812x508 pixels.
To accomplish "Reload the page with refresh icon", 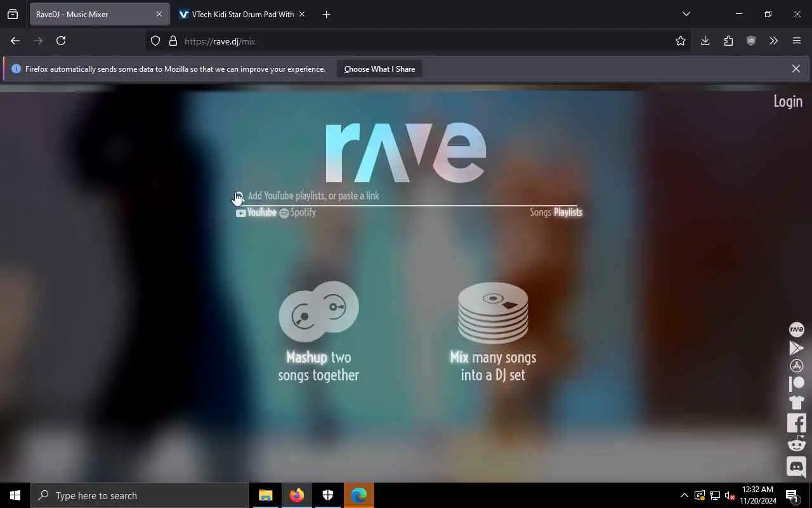I will pyautogui.click(x=61, y=41).
